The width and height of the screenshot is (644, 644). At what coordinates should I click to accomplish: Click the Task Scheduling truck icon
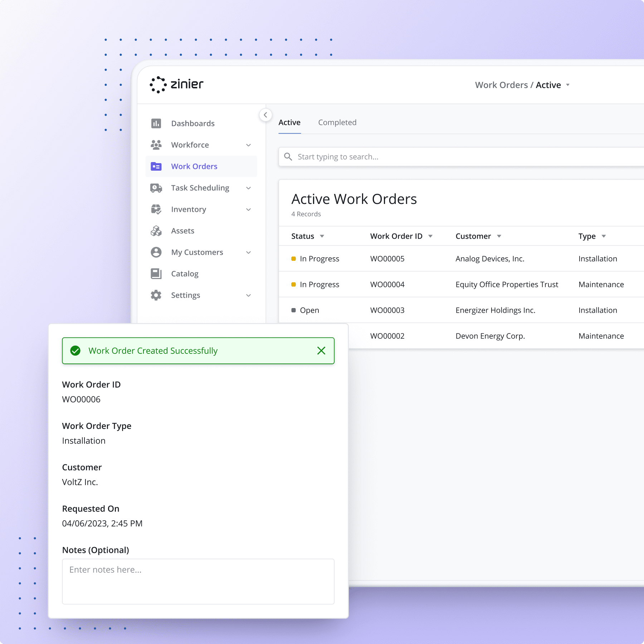click(156, 188)
